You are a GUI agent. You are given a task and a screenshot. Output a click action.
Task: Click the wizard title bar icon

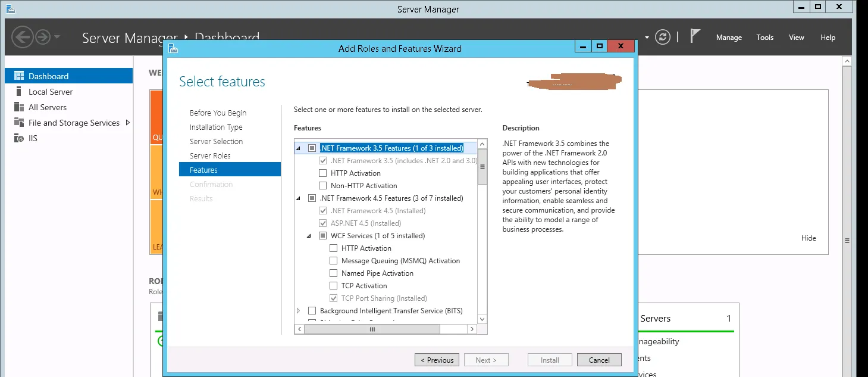173,48
